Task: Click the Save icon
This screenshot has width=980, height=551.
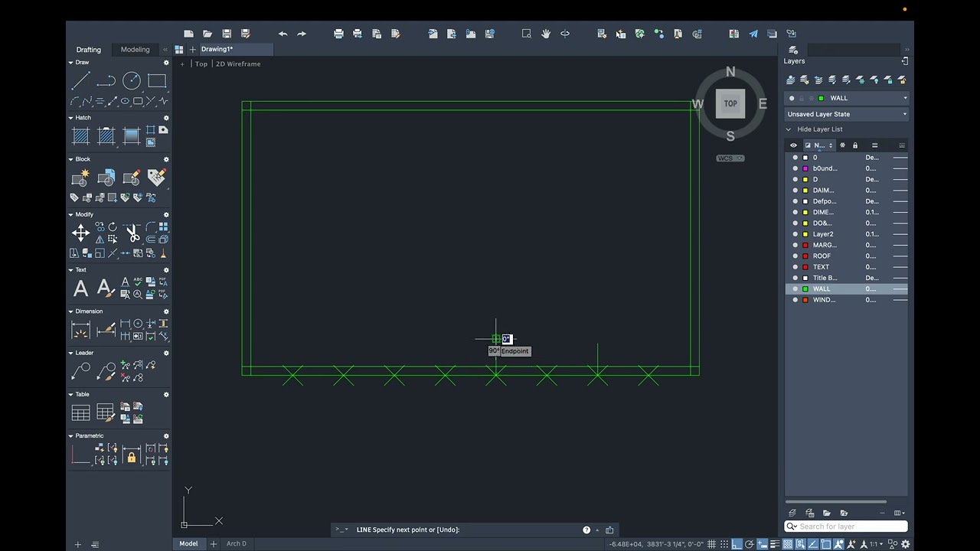Action: click(227, 34)
